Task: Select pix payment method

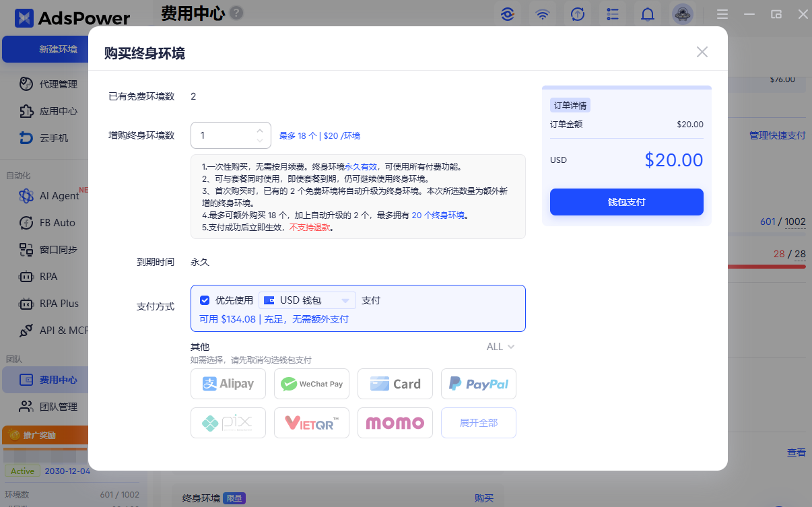Action: coord(228,423)
